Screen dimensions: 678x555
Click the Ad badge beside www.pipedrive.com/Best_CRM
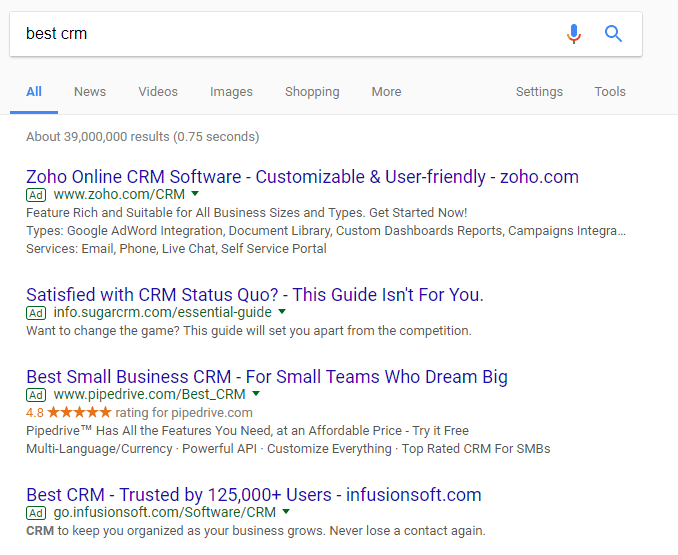36,395
